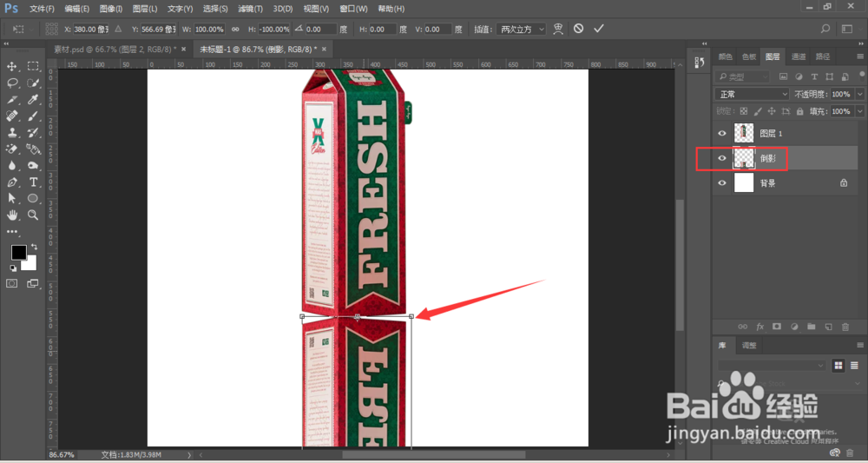868x463 pixels.
Task: Select the Eyedropper tool
Action: [33, 100]
